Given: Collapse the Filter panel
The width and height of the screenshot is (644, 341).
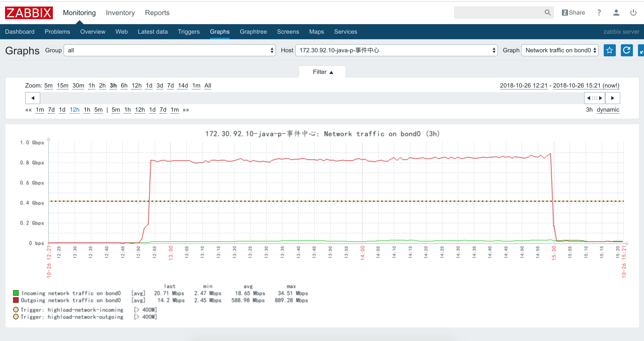Looking at the screenshot, I should coord(323,72).
